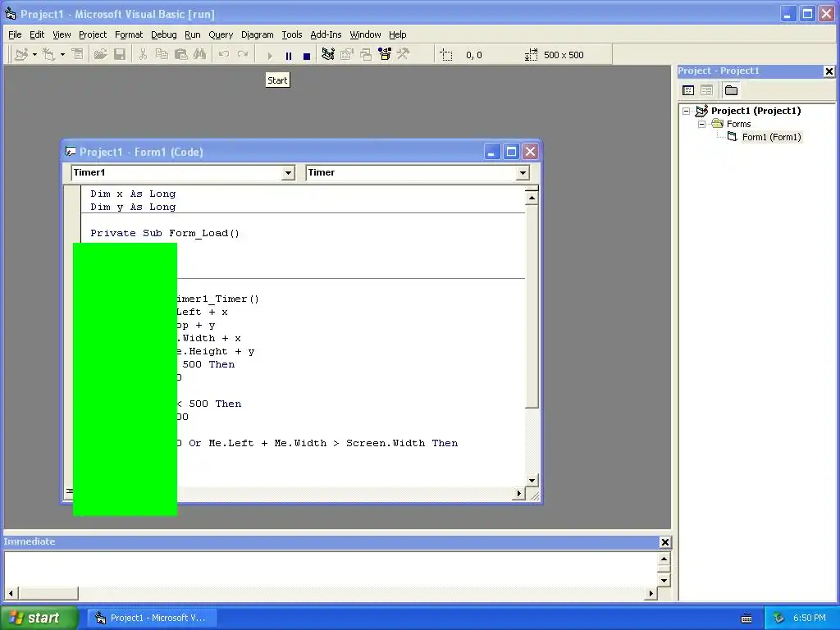Toggle Folders view in Project panel
Viewport: 840px width, 630px height.
tap(731, 90)
